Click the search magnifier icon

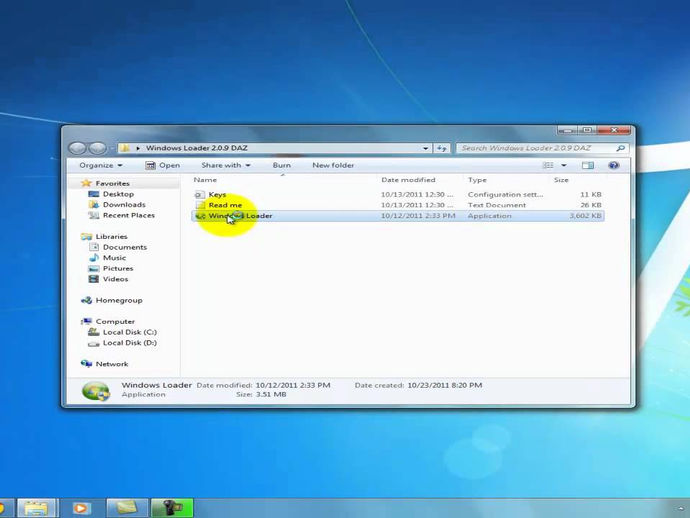click(620, 148)
